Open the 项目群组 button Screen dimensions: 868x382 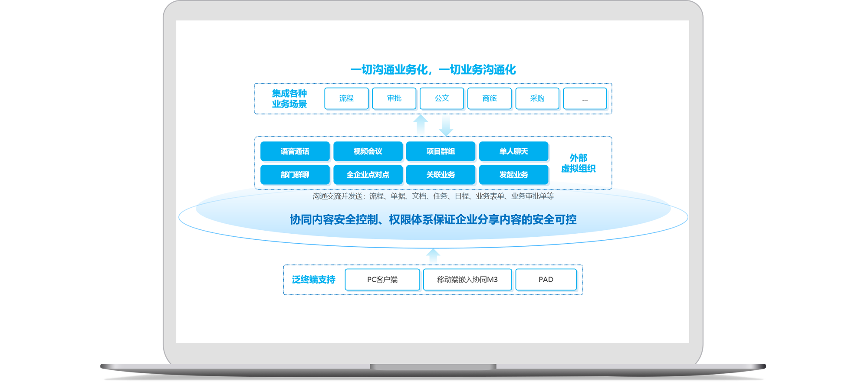pos(441,151)
